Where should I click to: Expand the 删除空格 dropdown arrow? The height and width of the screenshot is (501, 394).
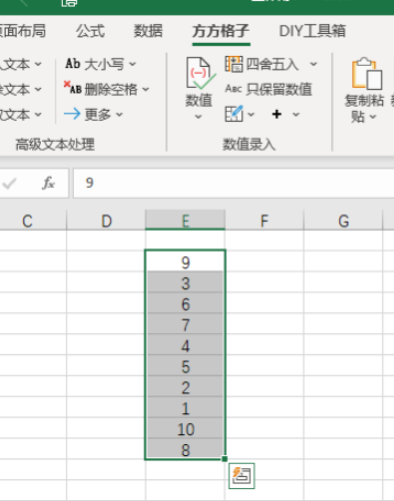[x=146, y=89]
